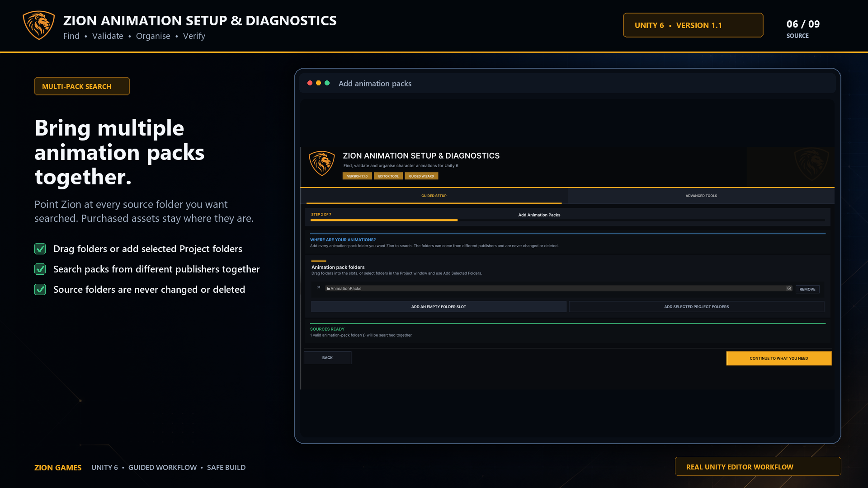The image size is (868, 488).
Task: Click Add An Empty Folder Slot
Action: [x=439, y=307]
